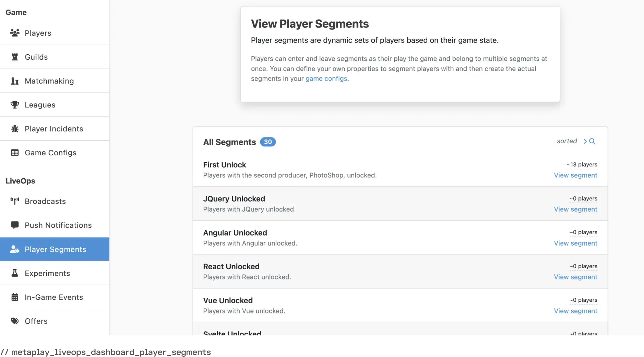
Task: Click the Leagues trophy icon
Action: coord(14,105)
